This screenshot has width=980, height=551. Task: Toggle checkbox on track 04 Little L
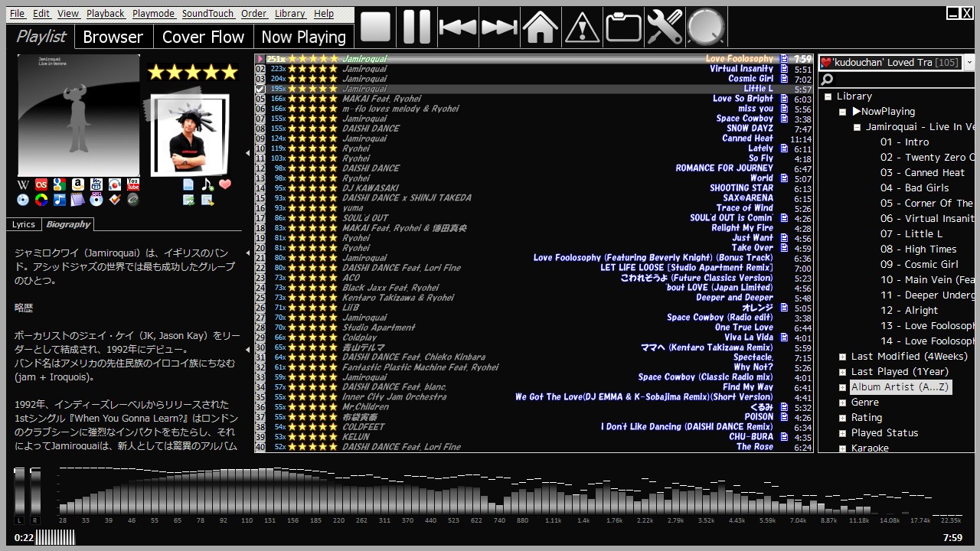pos(260,89)
